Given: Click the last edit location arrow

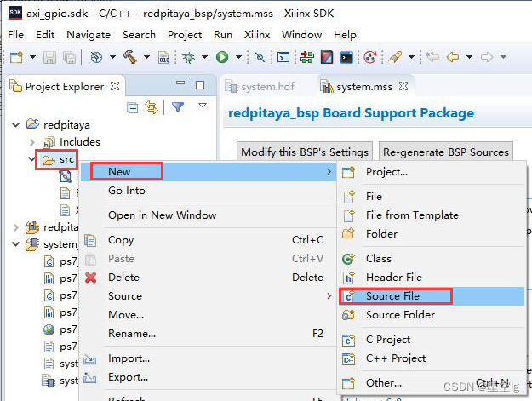Looking at the screenshot, I should [432, 56].
